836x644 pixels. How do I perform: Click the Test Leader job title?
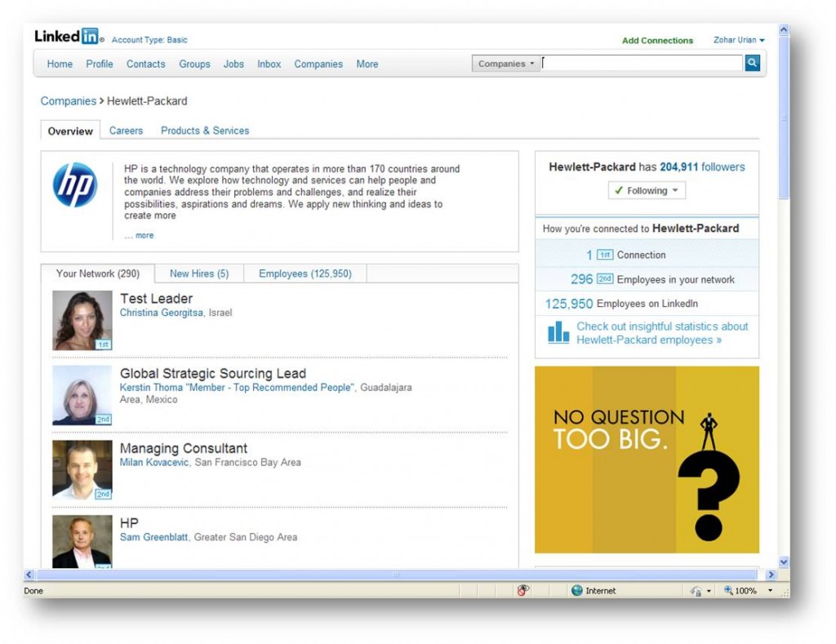point(156,299)
